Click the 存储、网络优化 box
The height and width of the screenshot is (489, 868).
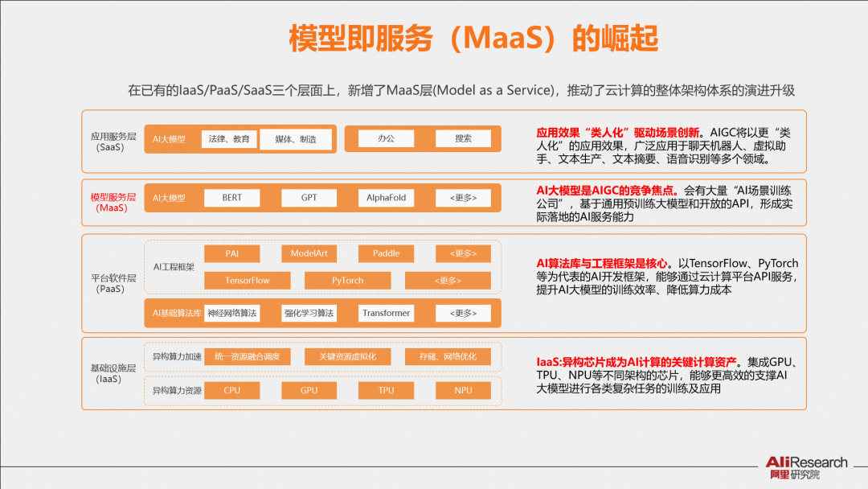coord(448,356)
